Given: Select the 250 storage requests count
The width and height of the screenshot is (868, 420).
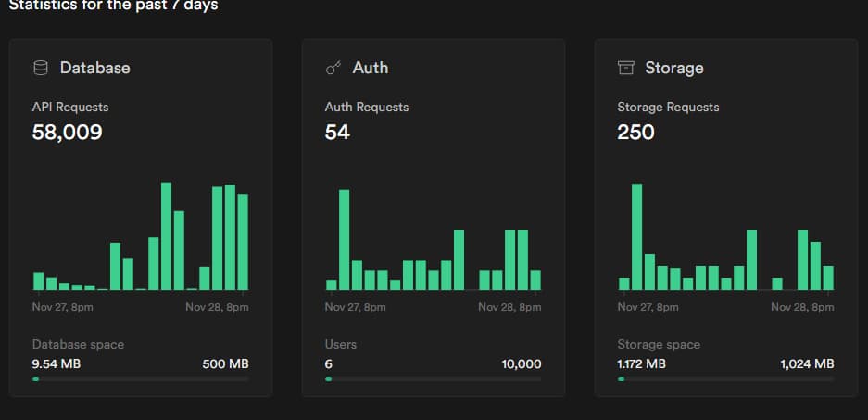Looking at the screenshot, I should [x=635, y=133].
